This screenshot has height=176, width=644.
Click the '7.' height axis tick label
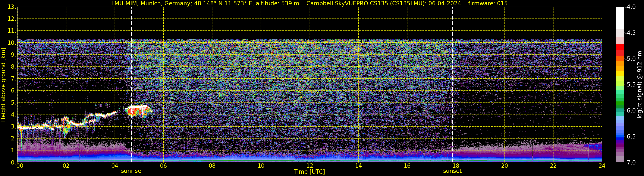coord(13,79)
